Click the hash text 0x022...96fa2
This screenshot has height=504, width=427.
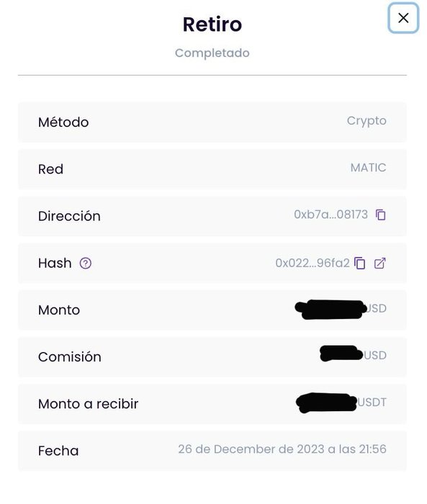[x=313, y=264]
